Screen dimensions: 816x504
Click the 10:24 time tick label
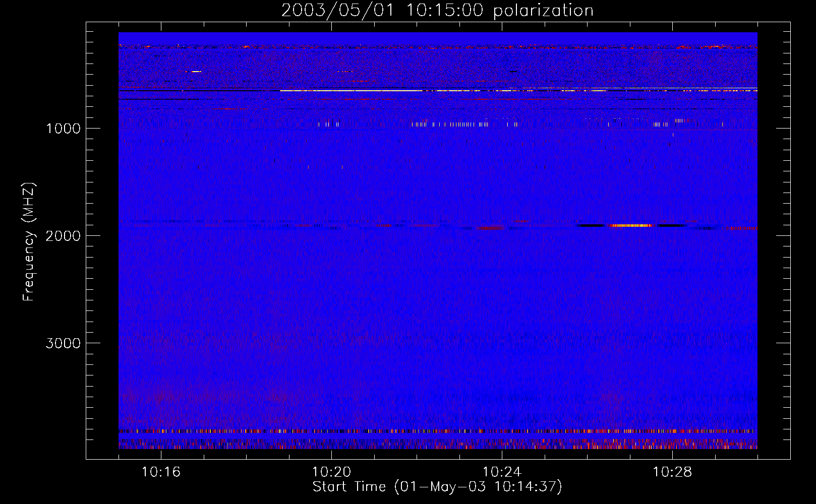502,472
